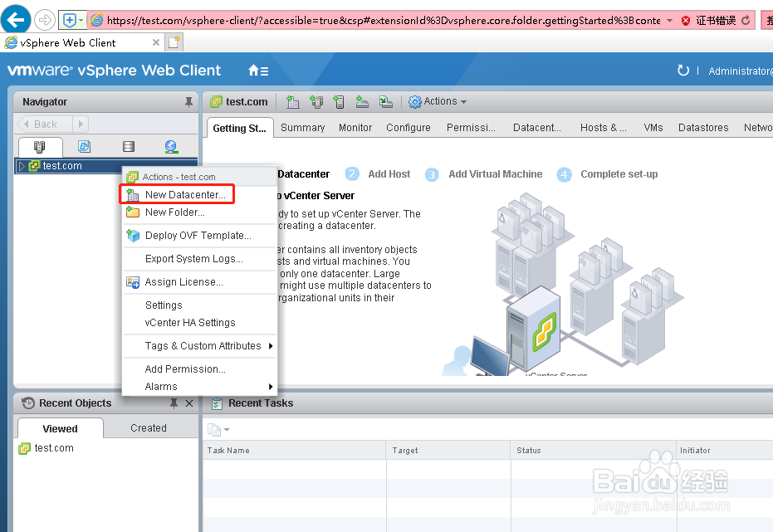Click the fifth toolbar icon with green arrow
This screenshot has height=532, width=773.
coord(385,101)
